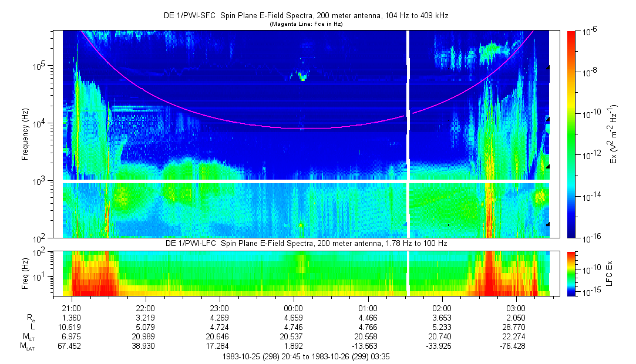The height and width of the screenshot is (364, 636).
Task: Select the 00:00 time tick label
Action: click(294, 309)
